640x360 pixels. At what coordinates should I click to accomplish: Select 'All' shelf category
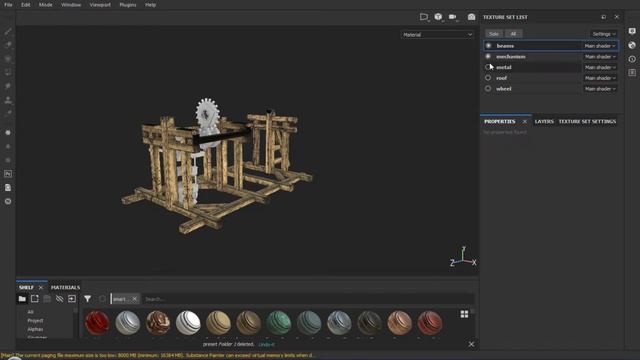click(30, 312)
